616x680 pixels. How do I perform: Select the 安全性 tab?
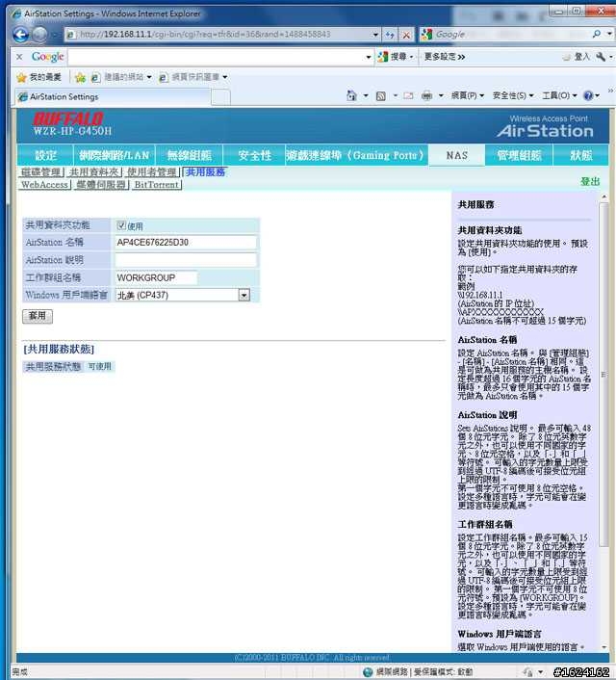[x=254, y=155]
